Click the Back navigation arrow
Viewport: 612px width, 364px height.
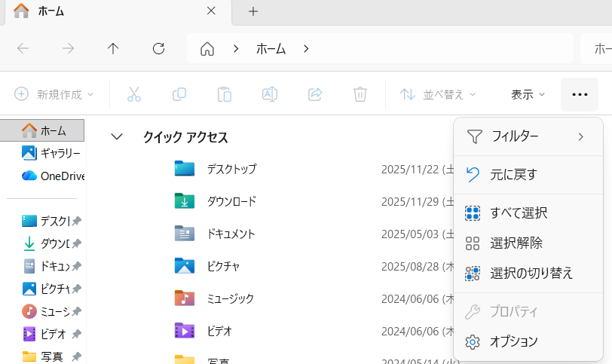click(23, 49)
